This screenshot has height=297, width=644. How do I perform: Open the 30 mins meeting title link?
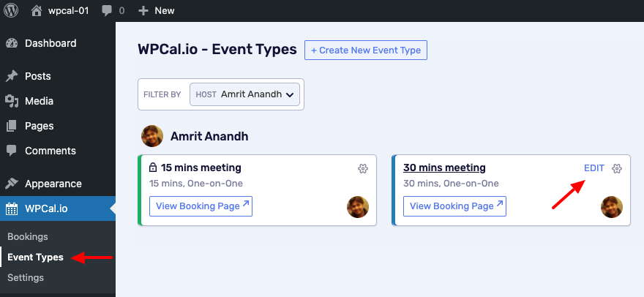[x=444, y=168]
